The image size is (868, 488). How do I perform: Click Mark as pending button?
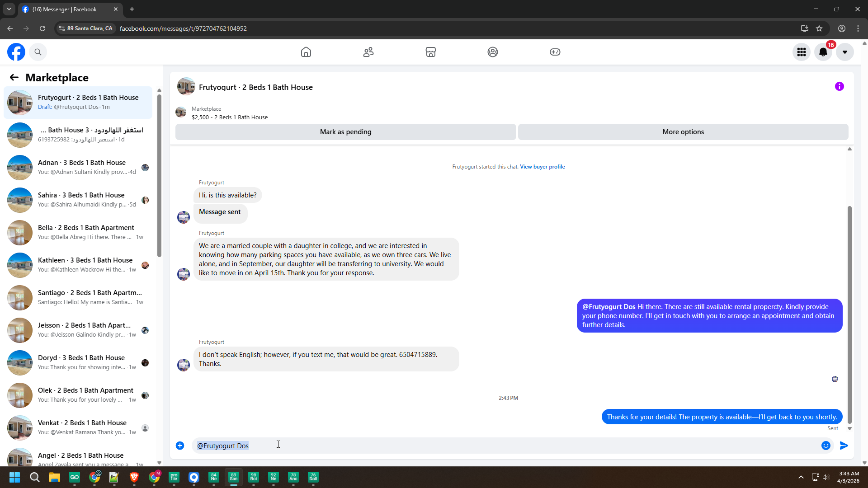[346, 132]
